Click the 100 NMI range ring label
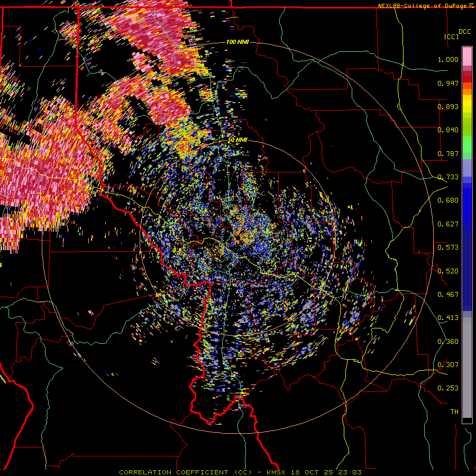The image size is (476, 476). click(x=237, y=42)
